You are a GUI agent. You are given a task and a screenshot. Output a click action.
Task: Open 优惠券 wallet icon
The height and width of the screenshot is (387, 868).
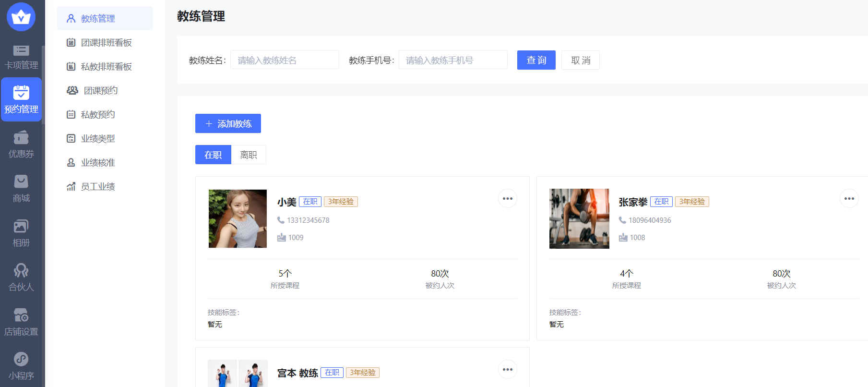(21, 138)
